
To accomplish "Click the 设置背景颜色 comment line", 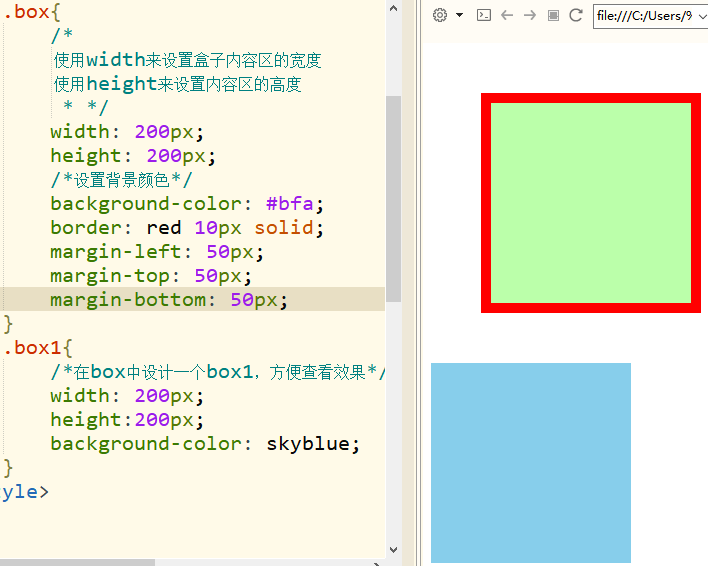I will (x=121, y=180).
